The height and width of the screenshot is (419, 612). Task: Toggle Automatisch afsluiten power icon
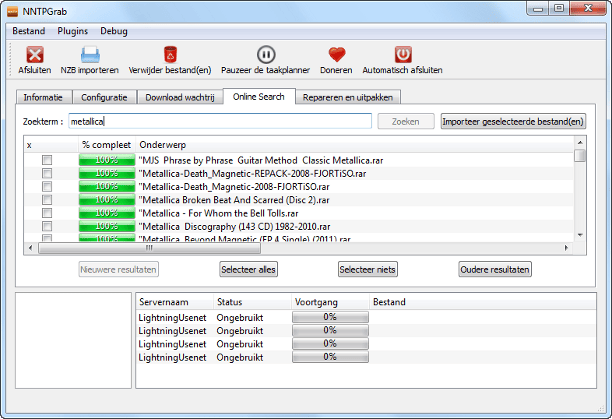click(x=403, y=55)
